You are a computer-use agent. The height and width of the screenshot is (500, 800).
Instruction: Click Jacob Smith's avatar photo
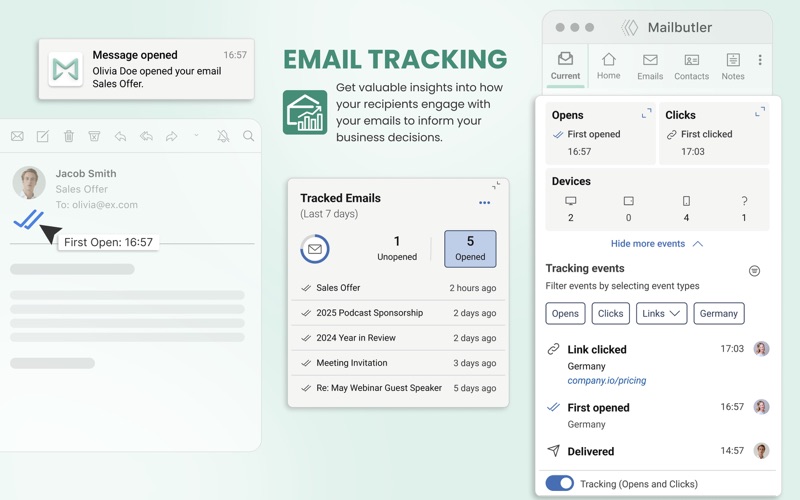29,183
